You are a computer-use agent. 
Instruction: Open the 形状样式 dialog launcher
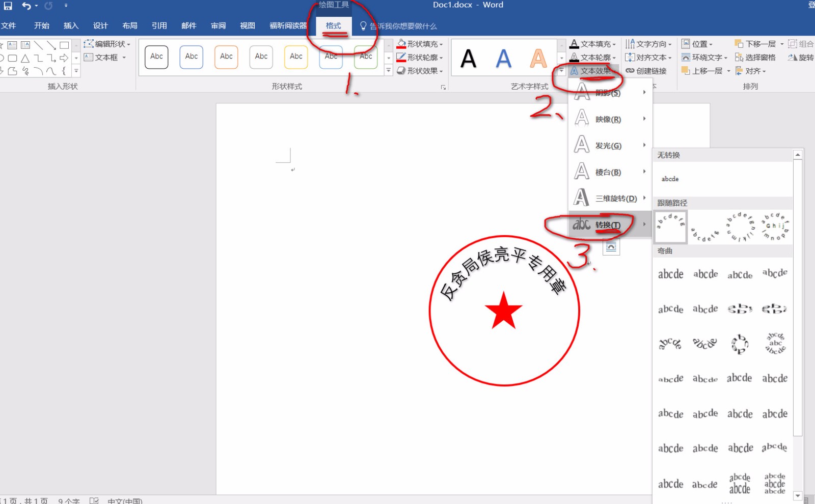point(443,88)
